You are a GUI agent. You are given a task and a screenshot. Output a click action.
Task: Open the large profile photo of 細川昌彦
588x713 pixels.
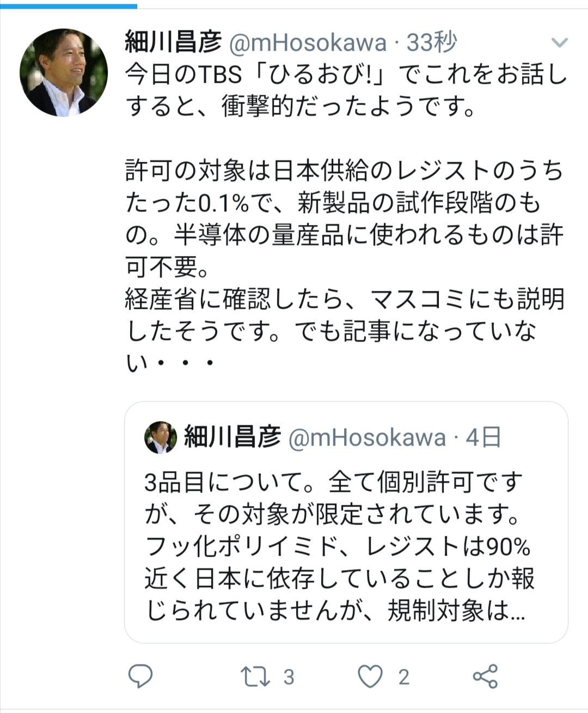[x=64, y=72]
